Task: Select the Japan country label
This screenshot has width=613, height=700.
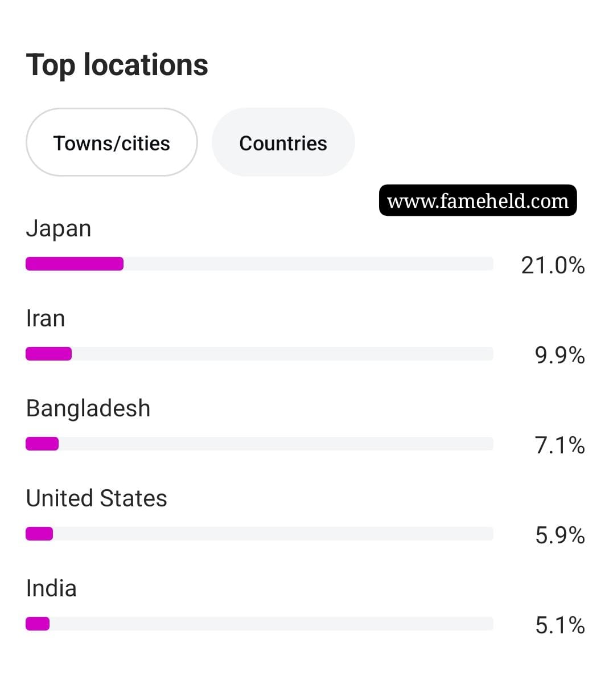Action: (59, 228)
